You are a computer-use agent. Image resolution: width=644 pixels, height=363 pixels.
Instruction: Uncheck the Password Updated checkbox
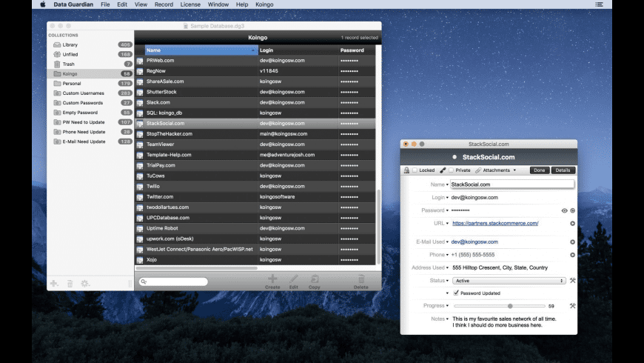click(455, 293)
